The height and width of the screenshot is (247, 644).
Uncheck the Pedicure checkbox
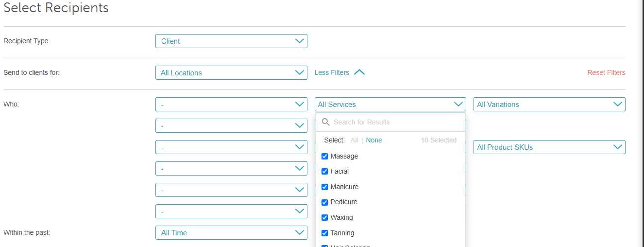(x=325, y=202)
